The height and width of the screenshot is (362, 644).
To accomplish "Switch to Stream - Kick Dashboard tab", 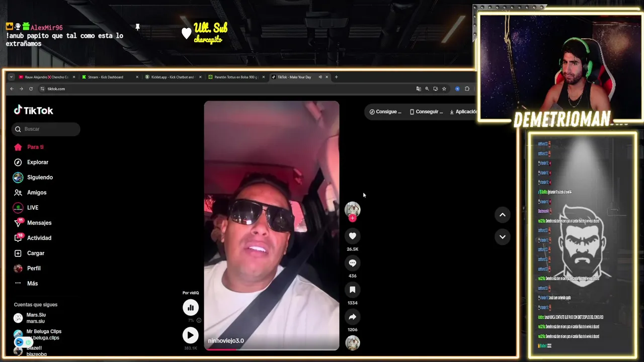I will click(x=110, y=77).
